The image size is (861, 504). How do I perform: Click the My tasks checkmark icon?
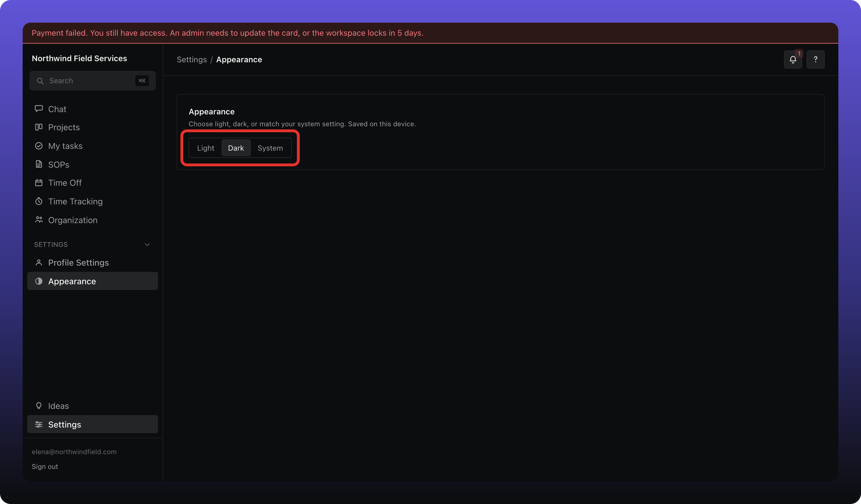pyautogui.click(x=39, y=146)
